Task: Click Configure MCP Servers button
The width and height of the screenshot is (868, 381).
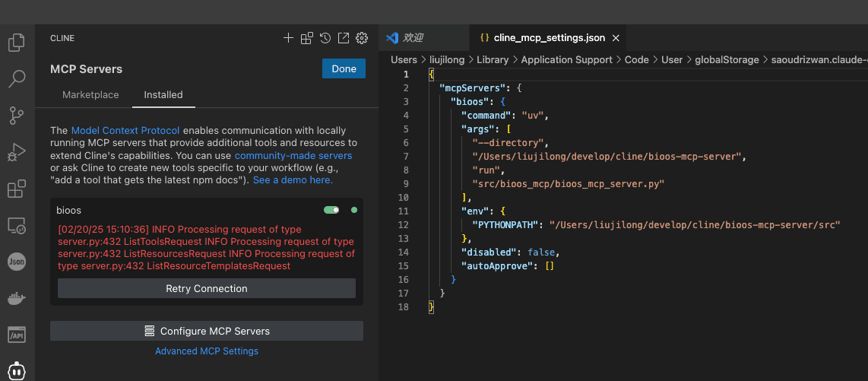Action: click(x=207, y=331)
